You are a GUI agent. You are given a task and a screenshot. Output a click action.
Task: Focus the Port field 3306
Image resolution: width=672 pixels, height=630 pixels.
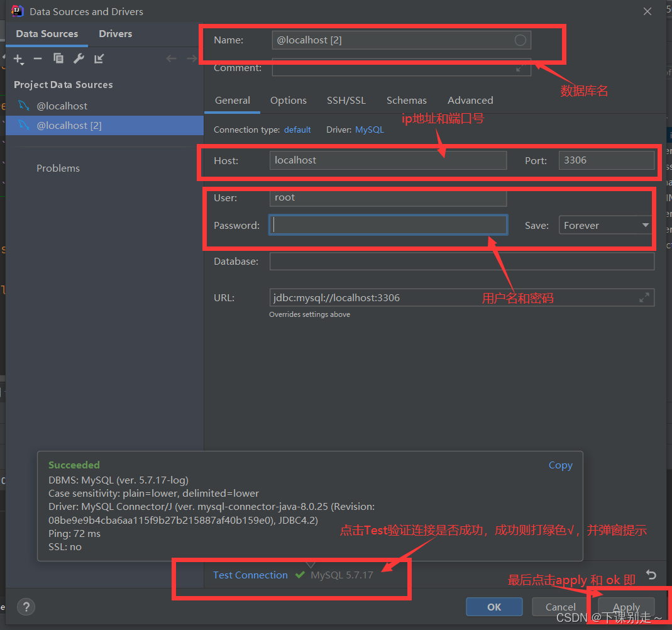[x=607, y=160]
